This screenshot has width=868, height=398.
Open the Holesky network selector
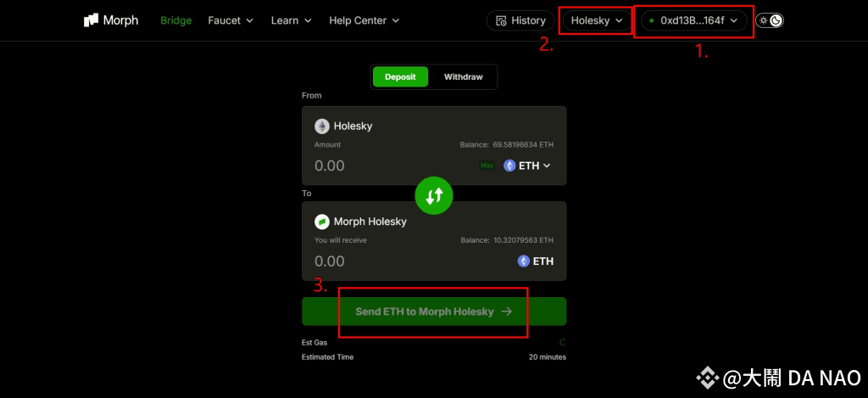tap(597, 20)
